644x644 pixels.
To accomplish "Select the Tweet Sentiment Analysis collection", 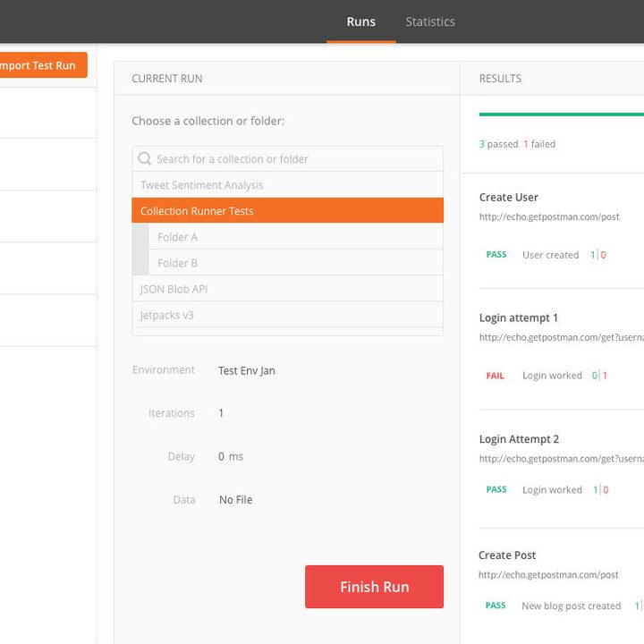I will (x=287, y=185).
